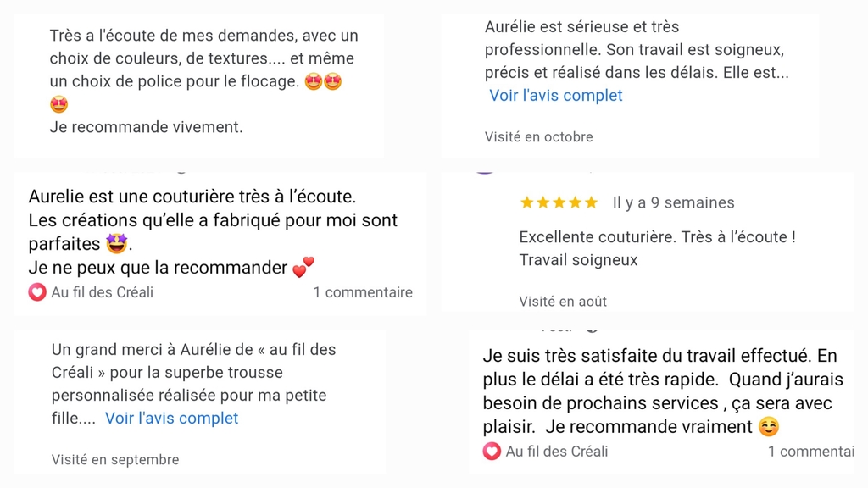The height and width of the screenshot is (488, 868).
Task: Click the review text mentioning 'choix de couleurs'
Action: (202, 58)
